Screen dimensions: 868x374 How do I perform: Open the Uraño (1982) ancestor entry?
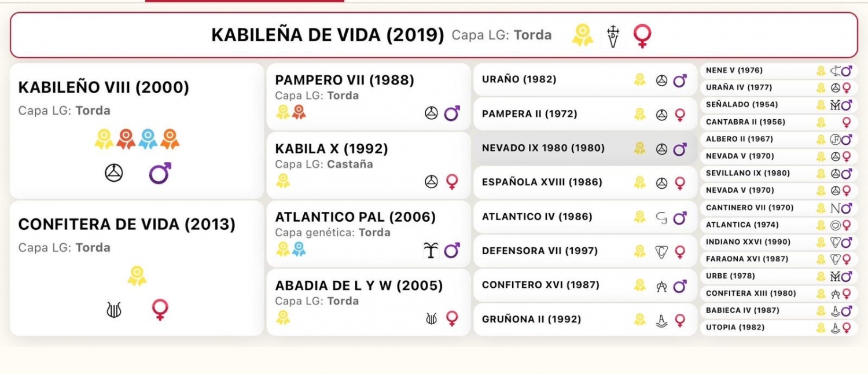click(519, 80)
